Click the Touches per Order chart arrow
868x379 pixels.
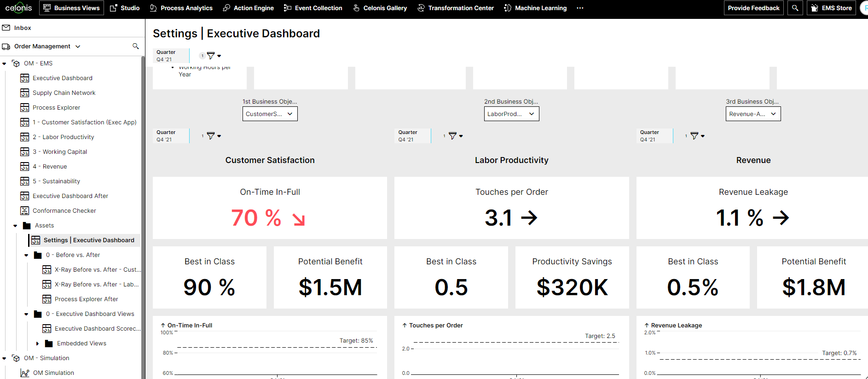pyautogui.click(x=405, y=325)
